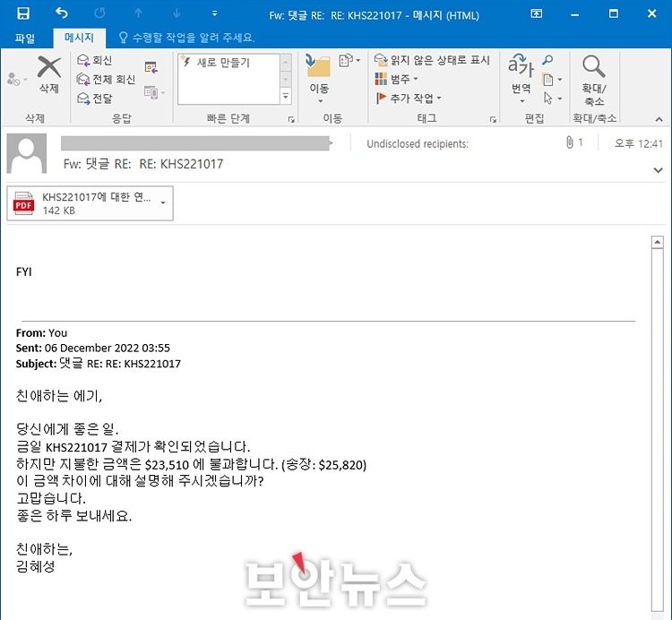Expand the quick steps gallery arrow
Viewport: 672px width, 620px height.
(x=286, y=97)
